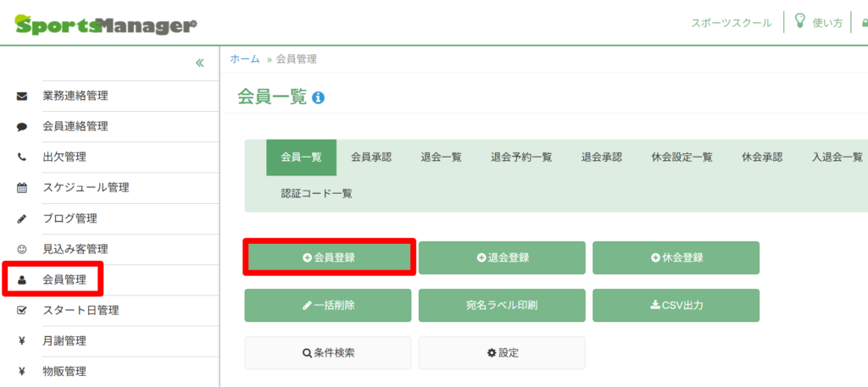This screenshot has width=868, height=387.
Task: Click the blue info icon beside 会員一覧
Action: 319,98
